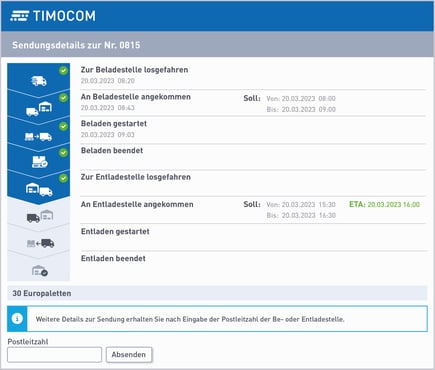Select the 30 Europaletten bar
Screen dimensions: 435x370
pyautogui.click(x=217, y=293)
